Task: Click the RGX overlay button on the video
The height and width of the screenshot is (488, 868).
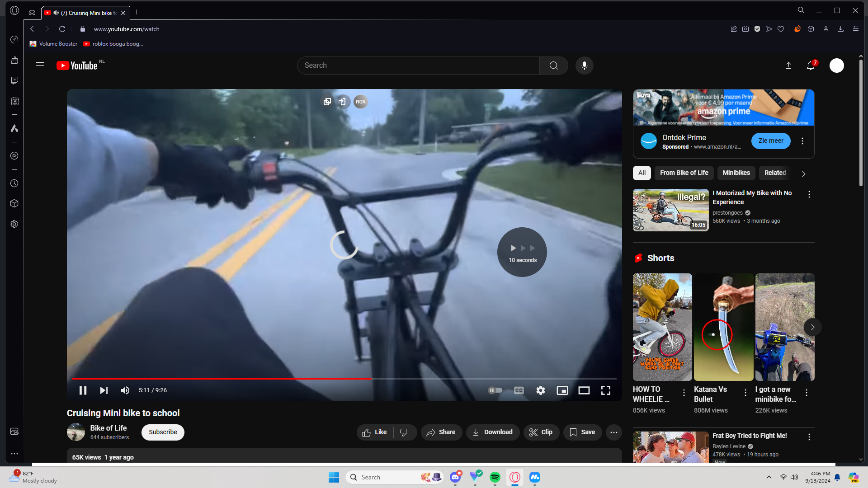Action: (361, 102)
